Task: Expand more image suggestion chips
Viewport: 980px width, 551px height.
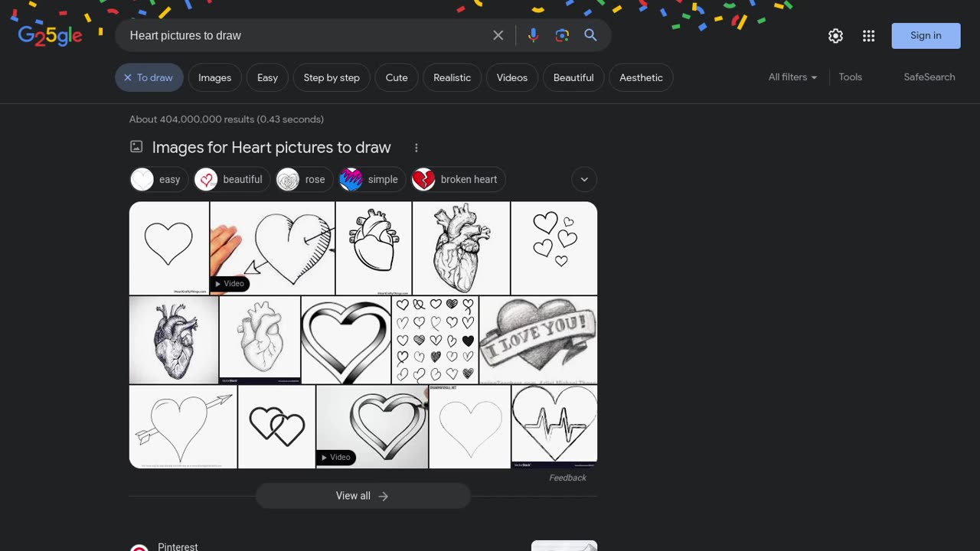Action: click(584, 179)
